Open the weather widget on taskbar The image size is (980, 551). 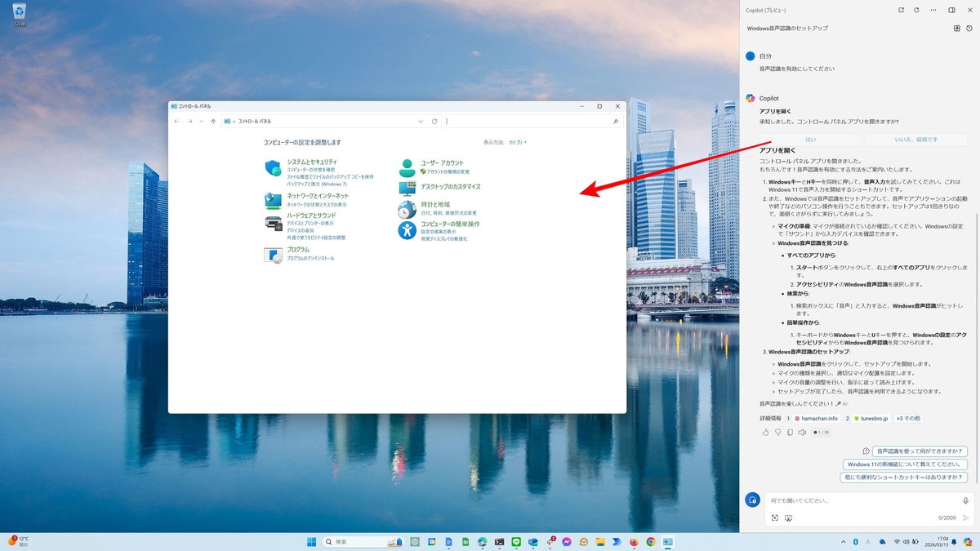point(19,541)
